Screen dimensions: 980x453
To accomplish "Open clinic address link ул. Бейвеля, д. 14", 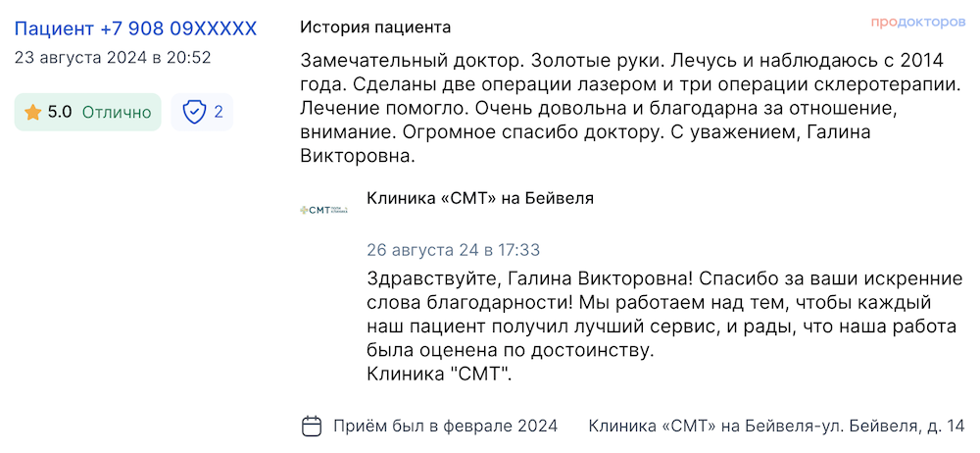I will click(x=892, y=427).
